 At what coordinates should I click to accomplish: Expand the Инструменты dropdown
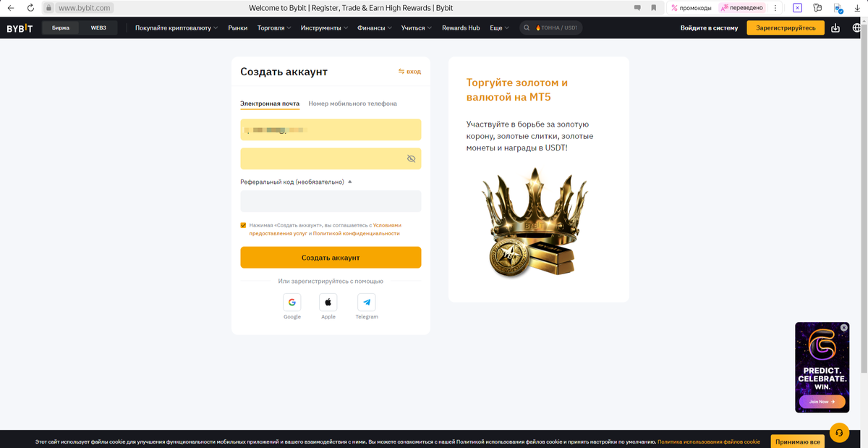pos(324,28)
